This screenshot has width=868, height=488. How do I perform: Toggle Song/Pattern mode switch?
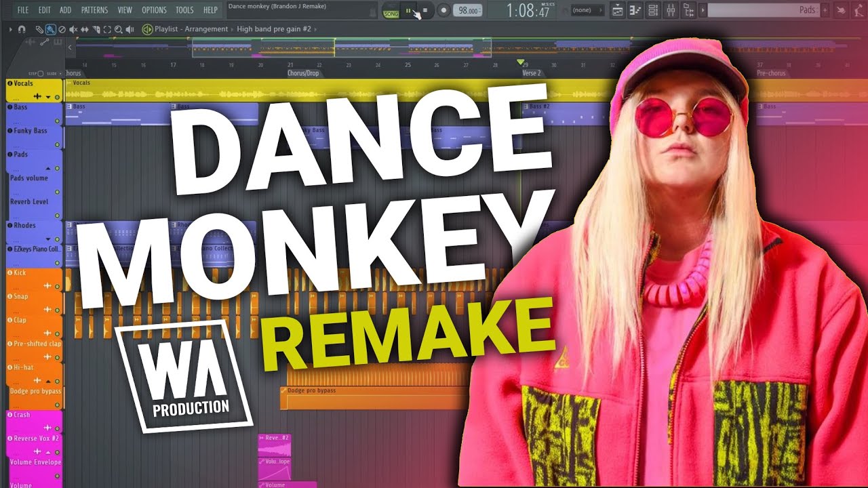click(391, 10)
